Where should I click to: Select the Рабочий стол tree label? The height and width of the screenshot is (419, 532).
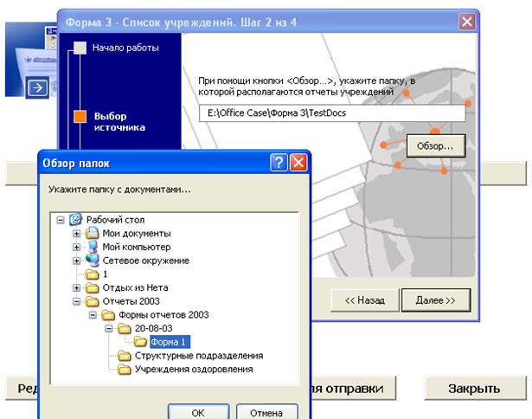(115, 220)
